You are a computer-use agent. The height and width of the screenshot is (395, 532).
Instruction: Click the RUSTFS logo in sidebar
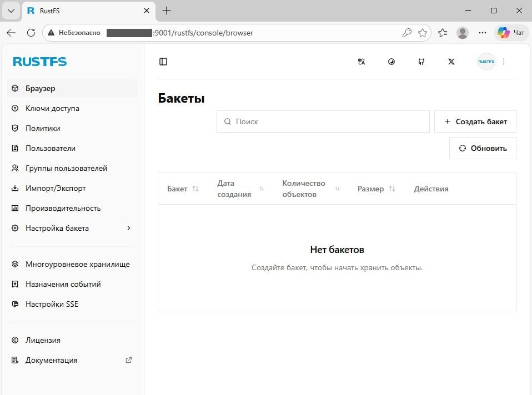coord(39,62)
